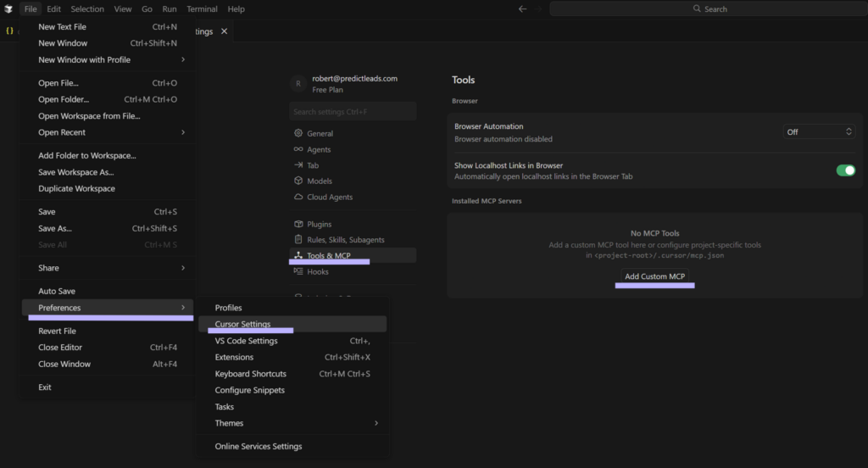The height and width of the screenshot is (468, 868).
Task: Open Keyboard Shortcuts entry
Action: click(x=292, y=374)
